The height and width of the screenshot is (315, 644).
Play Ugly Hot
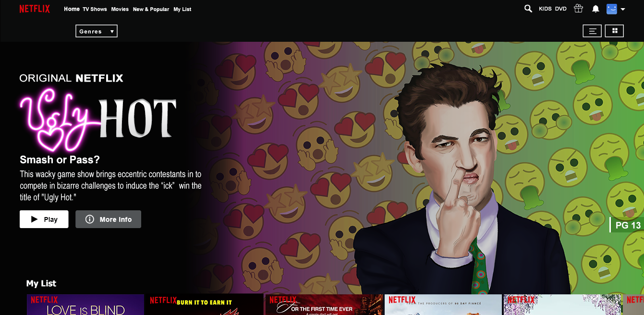click(x=44, y=219)
